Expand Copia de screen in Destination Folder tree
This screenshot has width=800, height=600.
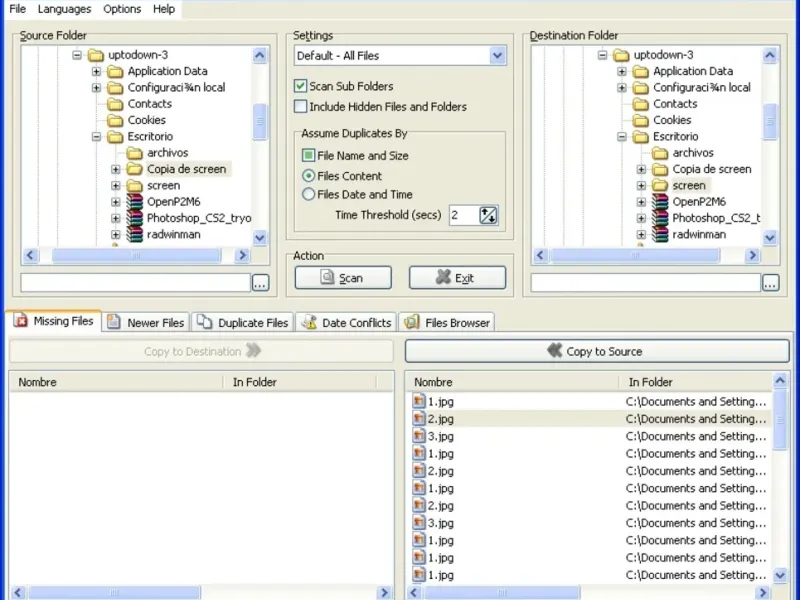[641, 169]
